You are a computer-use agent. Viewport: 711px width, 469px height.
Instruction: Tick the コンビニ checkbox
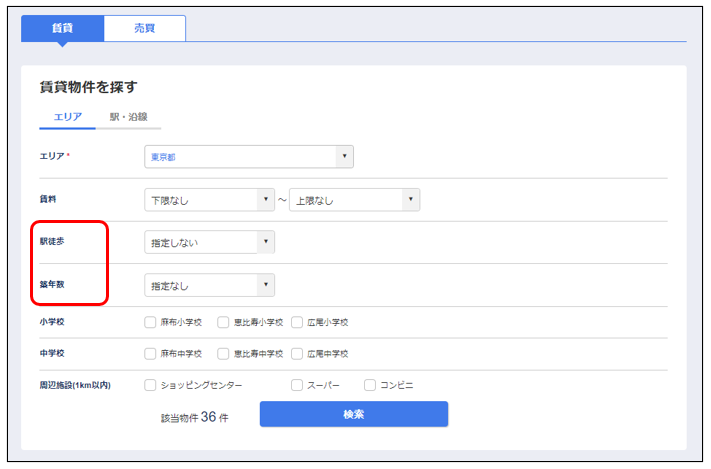[x=370, y=384]
